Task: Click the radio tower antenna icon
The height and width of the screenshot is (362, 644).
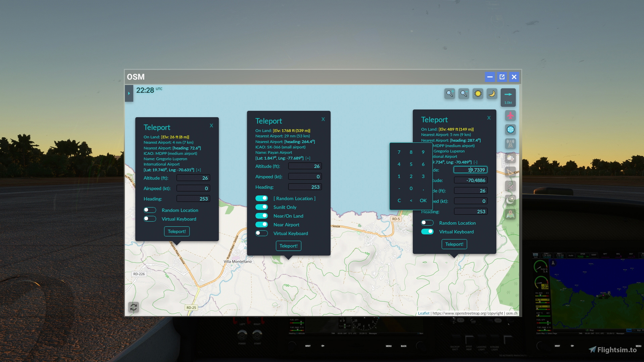Action: 510,144
